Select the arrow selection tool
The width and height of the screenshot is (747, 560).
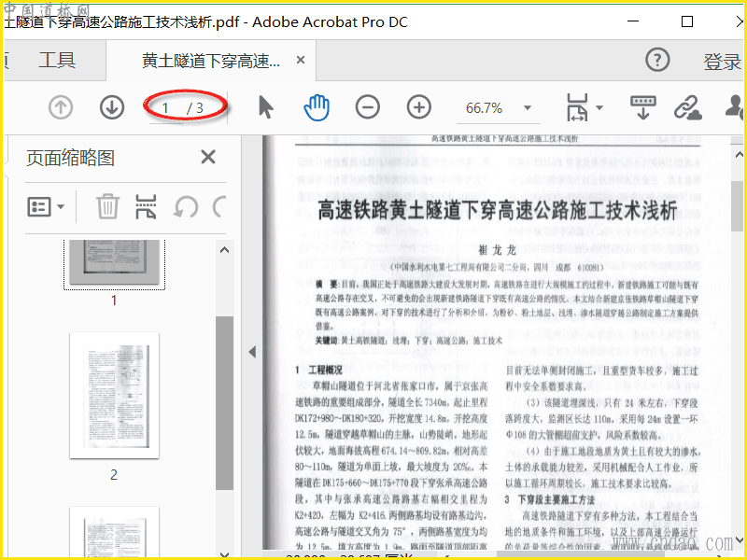pos(266,106)
